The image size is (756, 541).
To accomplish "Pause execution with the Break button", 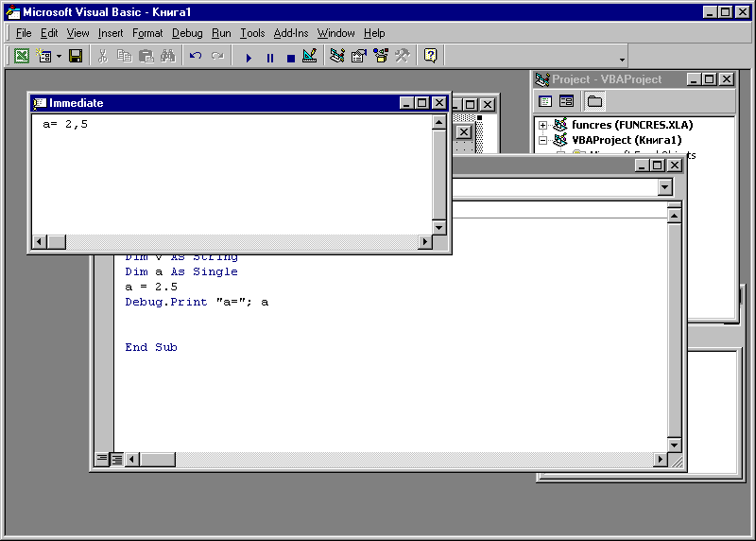I will tap(270, 58).
